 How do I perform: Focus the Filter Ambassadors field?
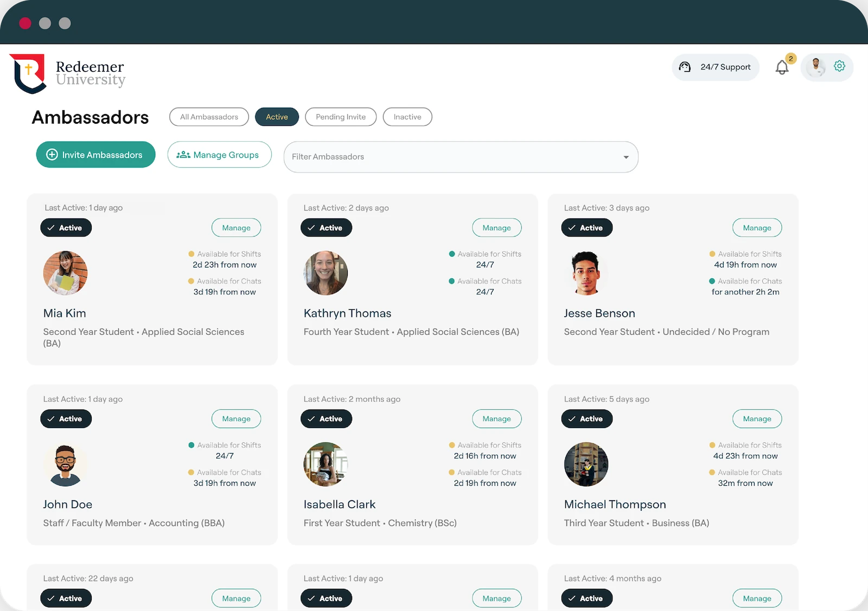click(x=461, y=157)
